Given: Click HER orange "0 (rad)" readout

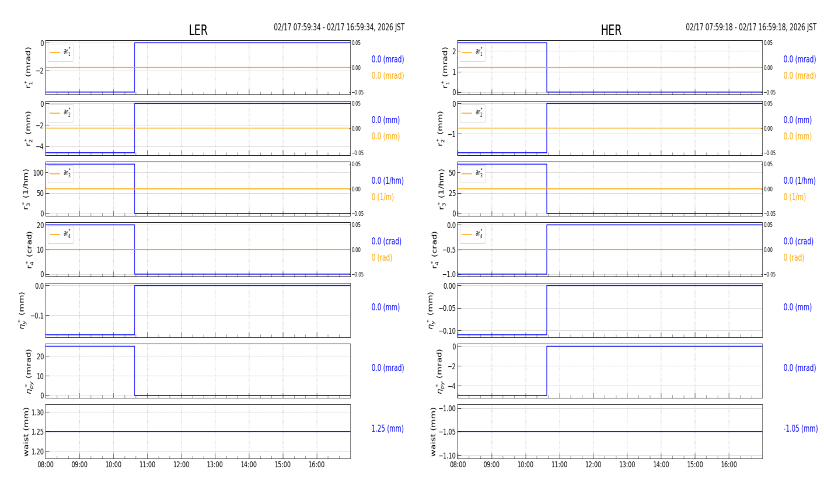Looking at the screenshot, I should click(794, 258).
